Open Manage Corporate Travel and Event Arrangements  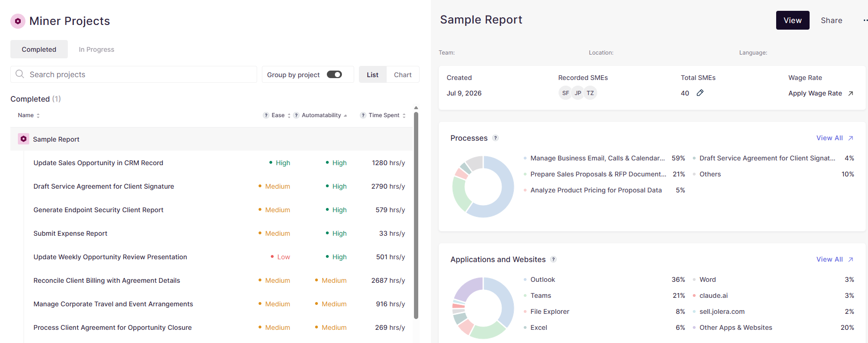pos(113,304)
